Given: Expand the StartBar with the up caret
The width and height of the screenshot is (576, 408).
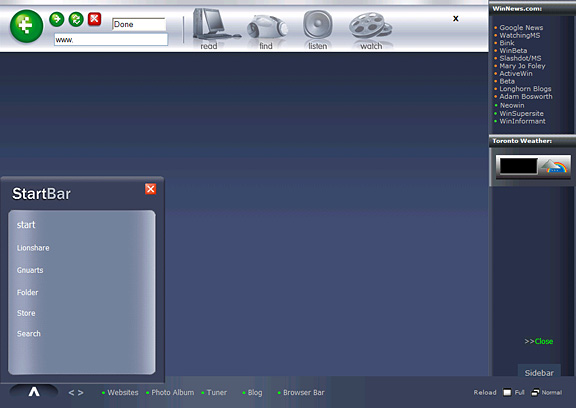Looking at the screenshot, I should pos(34,392).
